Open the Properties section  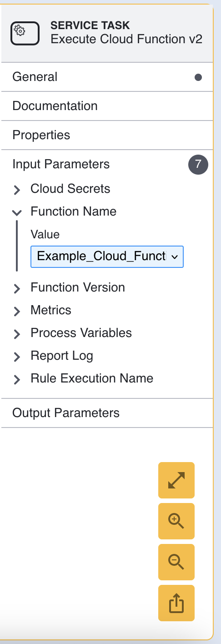[107, 135]
